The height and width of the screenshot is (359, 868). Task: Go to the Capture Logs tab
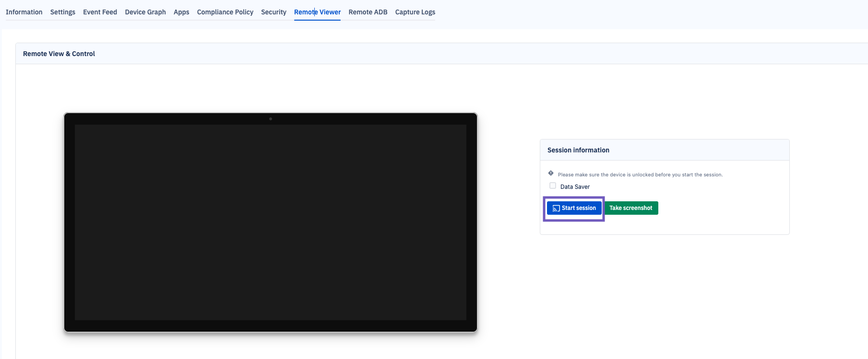point(415,12)
